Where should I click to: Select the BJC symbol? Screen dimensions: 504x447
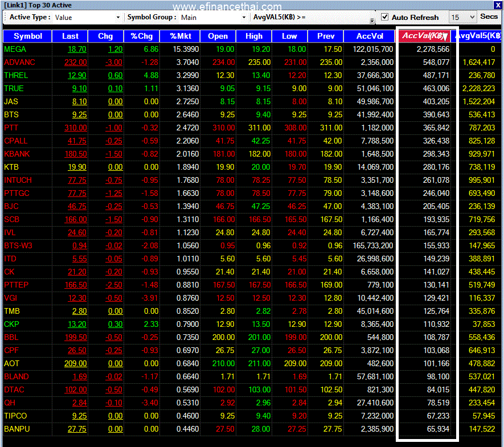click(x=11, y=206)
